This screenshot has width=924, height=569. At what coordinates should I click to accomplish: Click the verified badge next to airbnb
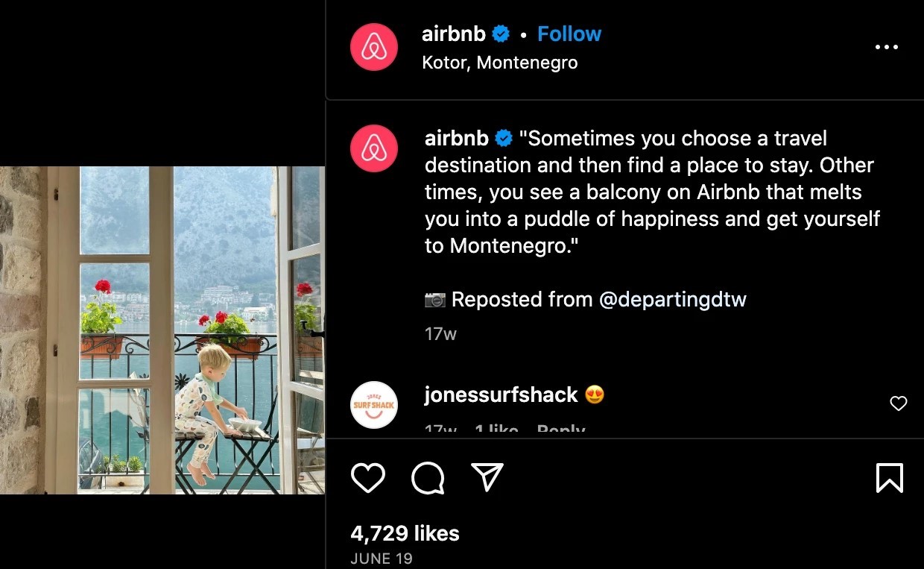[x=500, y=33]
